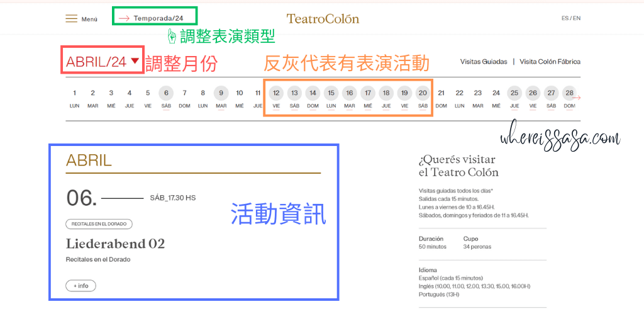644x309 pixels.
Task: Select highlighted day 26 VIE
Action: [x=533, y=99]
